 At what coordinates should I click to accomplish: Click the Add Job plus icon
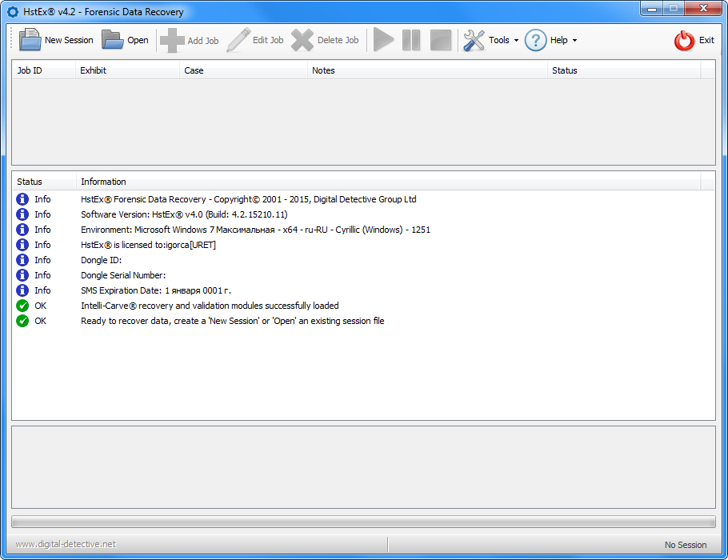click(x=172, y=40)
